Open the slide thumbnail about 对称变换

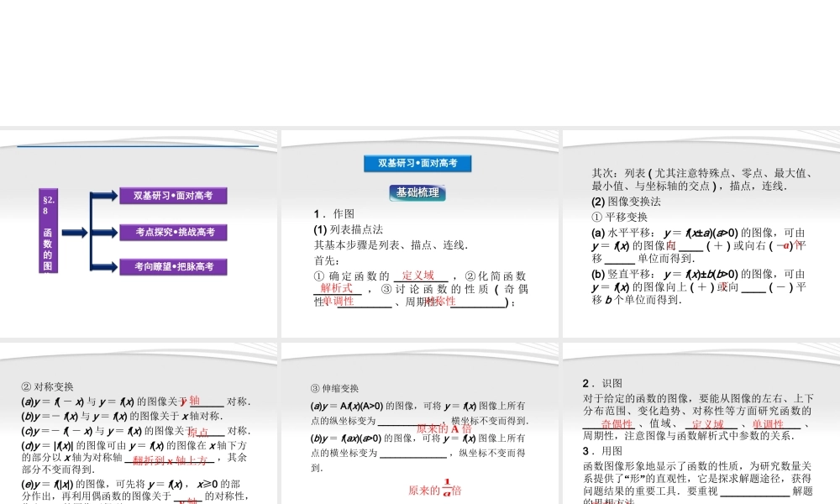coord(139,423)
